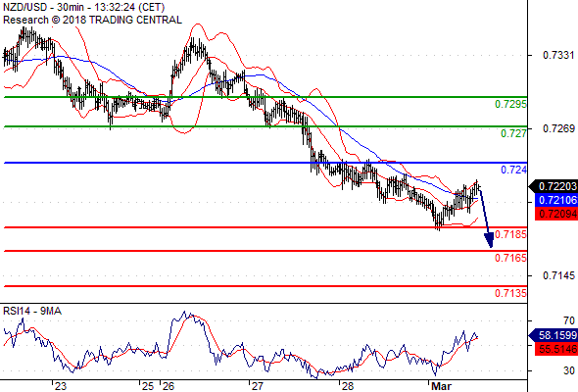This screenshot has width=578, height=392.
Task: Click the red 0.7135 support label
Action: (510, 294)
